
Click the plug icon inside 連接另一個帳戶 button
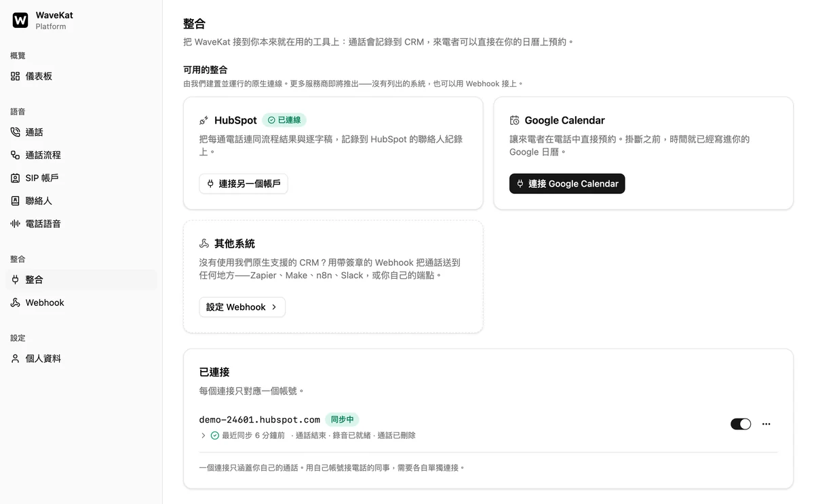(x=210, y=184)
